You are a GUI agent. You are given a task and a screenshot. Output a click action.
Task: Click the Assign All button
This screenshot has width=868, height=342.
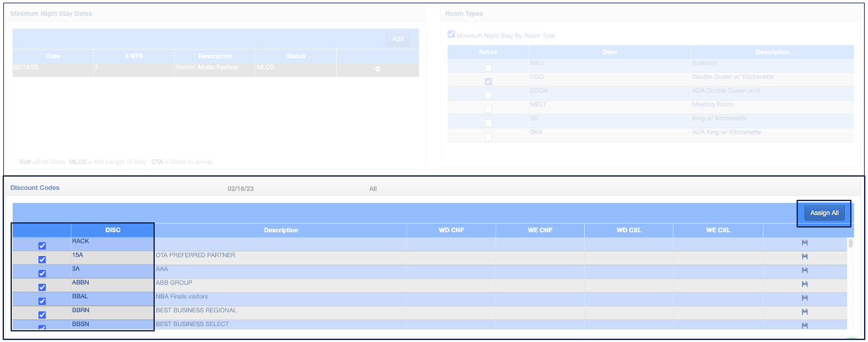824,213
